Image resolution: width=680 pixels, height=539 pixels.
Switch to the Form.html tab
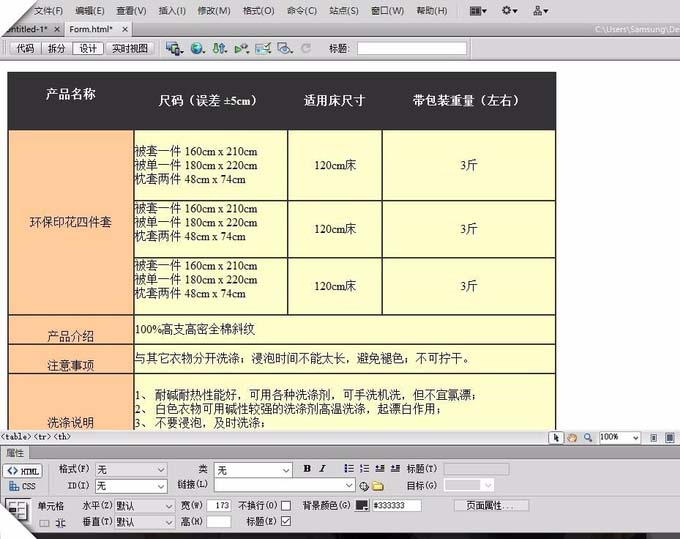[91, 29]
